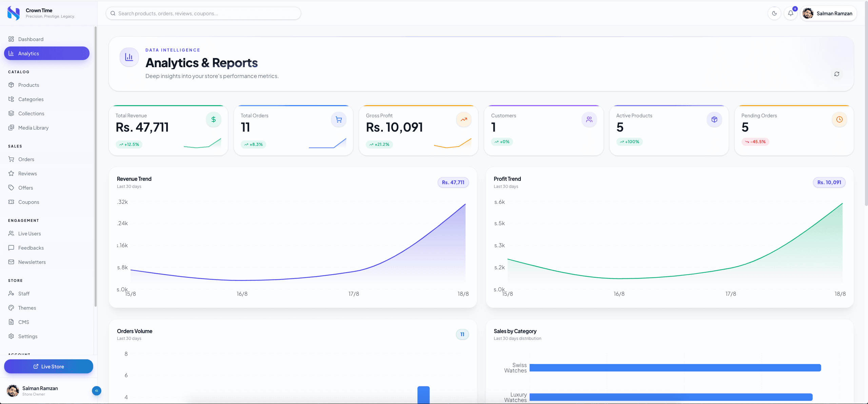Image resolution: width=868 pixels, height=404 pixels.
Task: Click the Orders Volume blue bar
Action: point(423,395)
